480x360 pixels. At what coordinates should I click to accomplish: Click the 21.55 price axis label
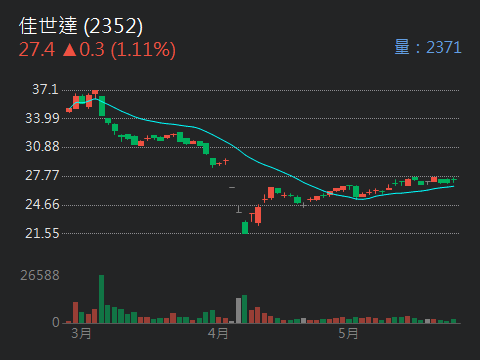[42, 233]
